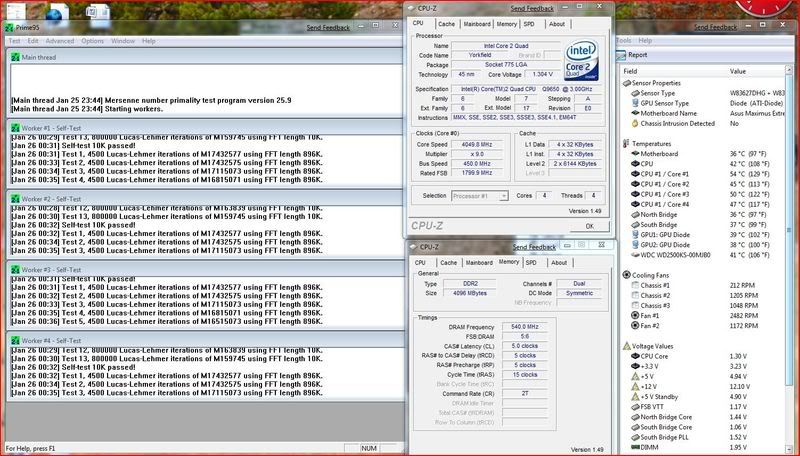The image size is (800, 456).
Task: Click the Report icon in sensor window
Action: 621,55
